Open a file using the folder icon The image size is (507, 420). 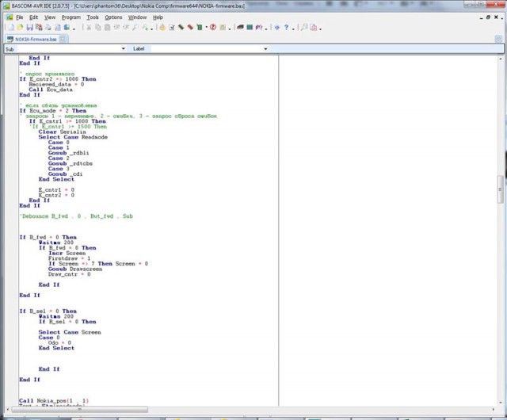(x=20, y=28)
